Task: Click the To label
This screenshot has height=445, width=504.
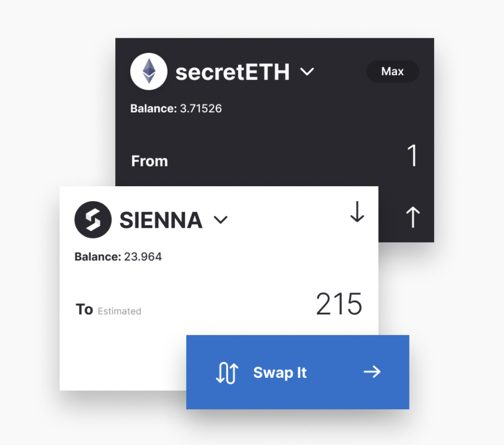Action: 84,309
